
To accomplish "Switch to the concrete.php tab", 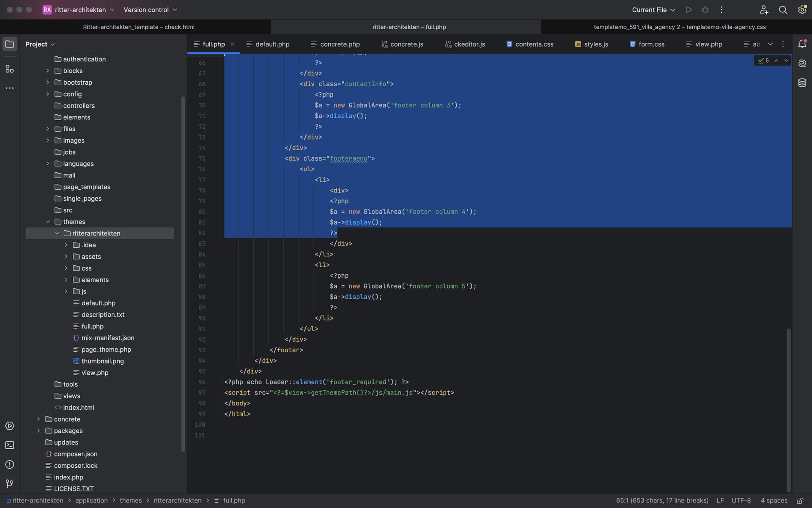I will pyautogui.click(x=335, y=44).
